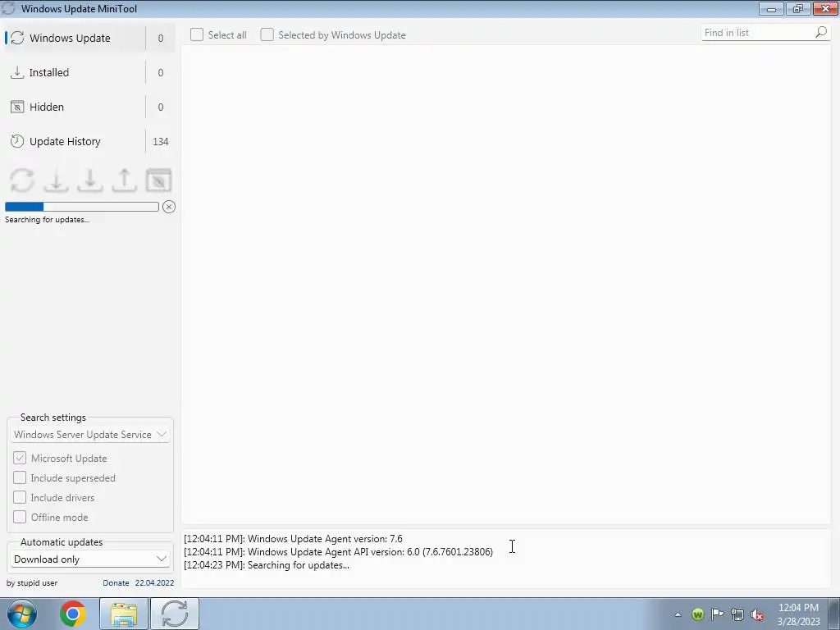Enable Offline mode checkbox
Image resolution: width=840 pixels, height=630 pixels.
point(20,517)
